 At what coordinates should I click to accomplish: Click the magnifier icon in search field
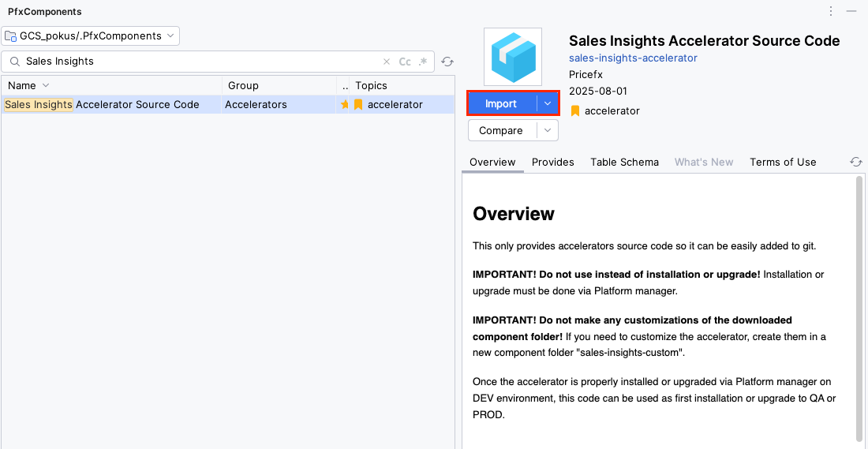pyautogui.click(x=14, y=62)
